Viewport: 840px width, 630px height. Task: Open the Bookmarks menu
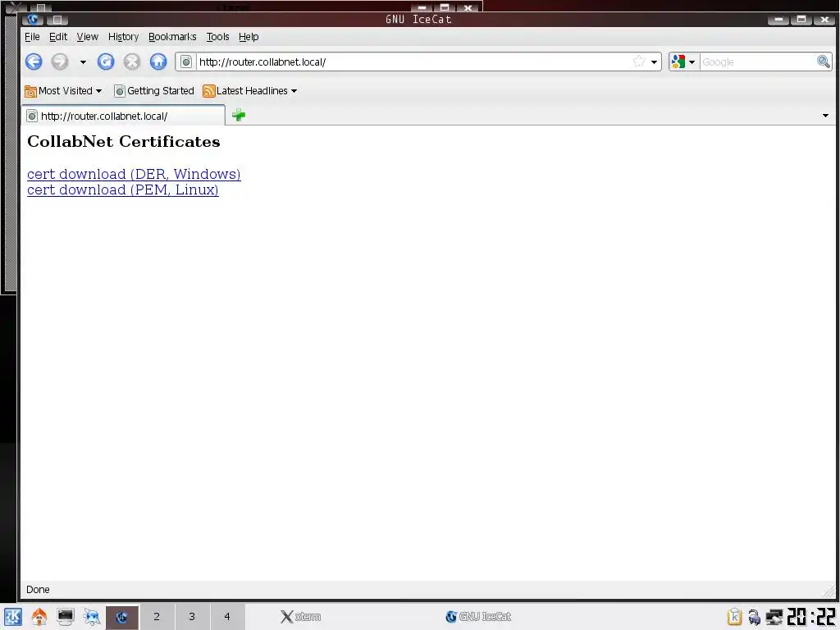click(x=172, y=37)
